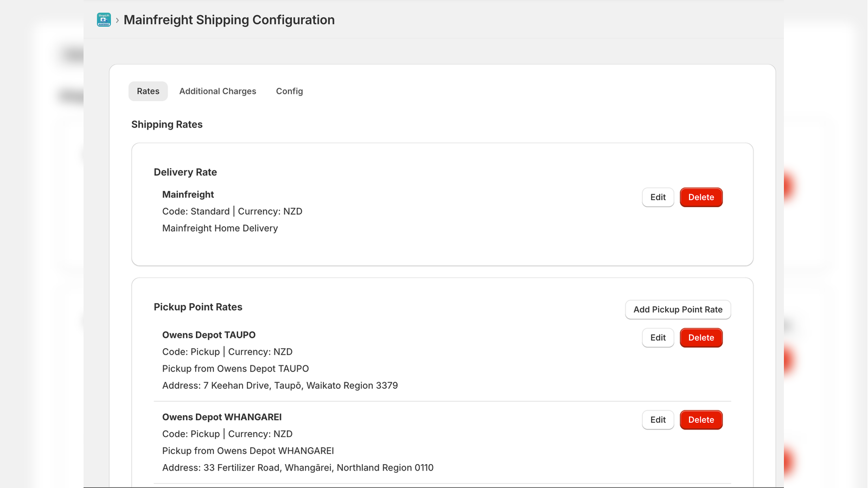Click the Mainfreight Shipping Configuration page title
The image size is (868, 488).
coord(229,20)
